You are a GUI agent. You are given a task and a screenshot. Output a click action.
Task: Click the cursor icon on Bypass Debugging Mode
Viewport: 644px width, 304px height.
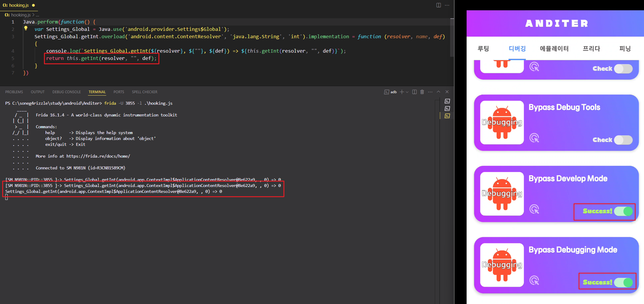534,280
